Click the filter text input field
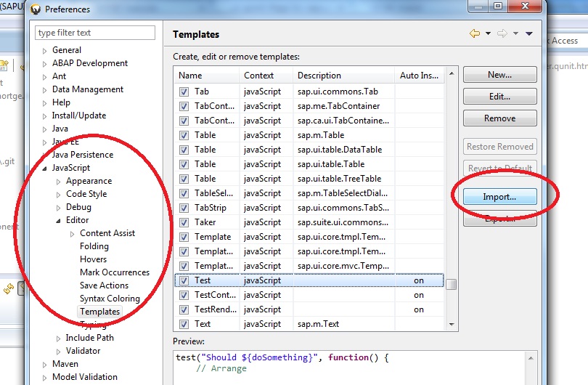This screenshot has height=385, width=588. point(95,33)
